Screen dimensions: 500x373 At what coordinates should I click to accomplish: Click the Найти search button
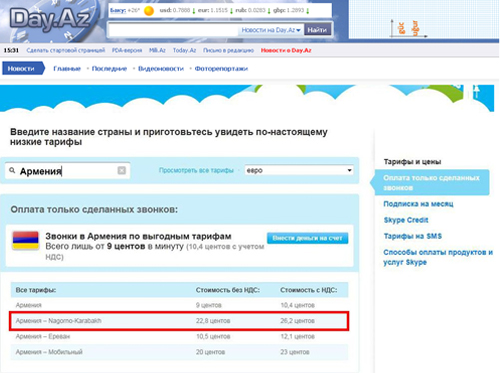tap(317, 30)
